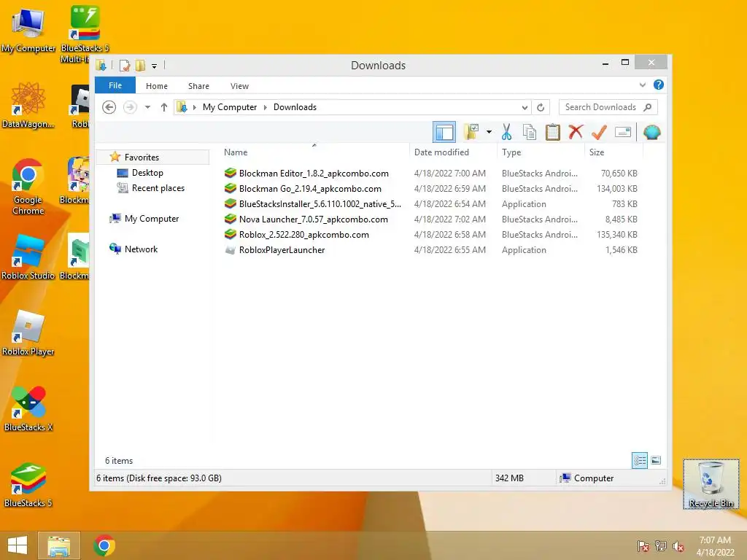Click the File Explorer taskbar button
This screenshot has width=747, height=560.
(x=58, y=545)
